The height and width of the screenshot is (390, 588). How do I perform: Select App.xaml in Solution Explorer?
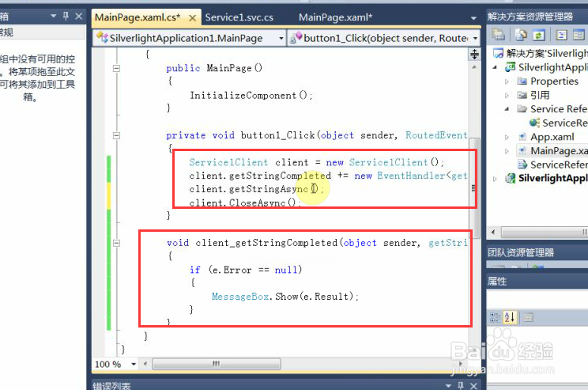point(552,137)
